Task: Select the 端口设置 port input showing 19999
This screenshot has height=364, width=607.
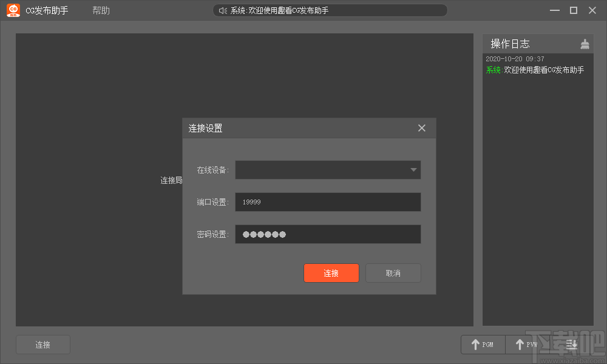Action: coord(328,201)
